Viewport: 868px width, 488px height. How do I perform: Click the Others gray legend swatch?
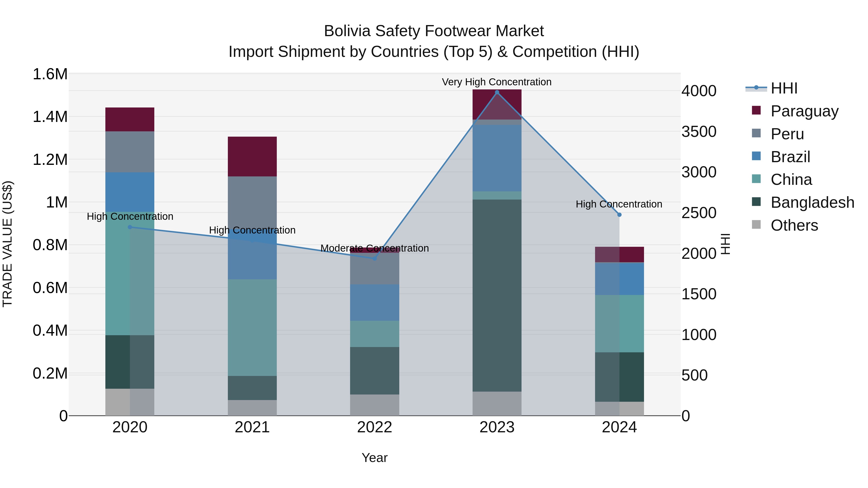pyautogui.click(x=756, y=224)
